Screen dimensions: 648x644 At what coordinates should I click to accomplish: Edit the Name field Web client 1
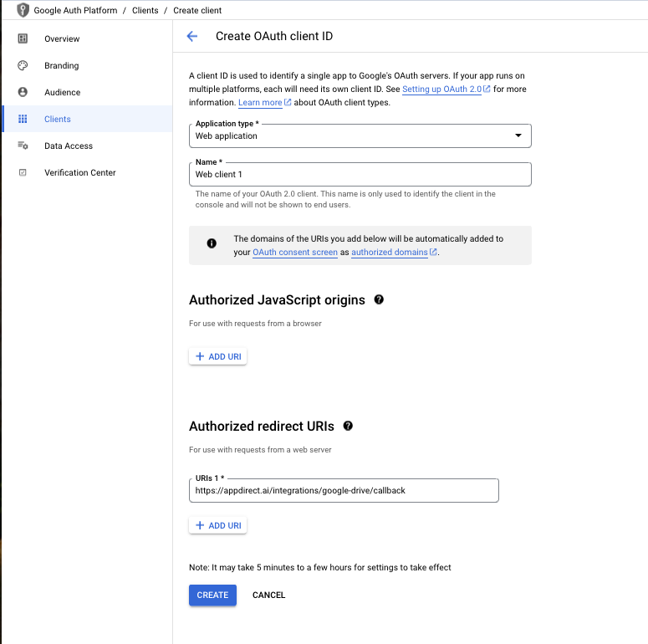[x=360, y=174]
